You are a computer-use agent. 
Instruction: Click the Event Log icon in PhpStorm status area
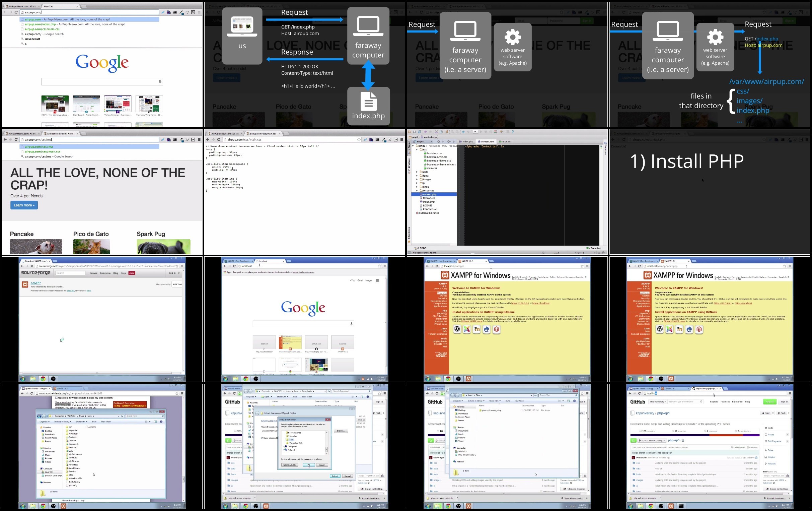click(x=588, y=248)
